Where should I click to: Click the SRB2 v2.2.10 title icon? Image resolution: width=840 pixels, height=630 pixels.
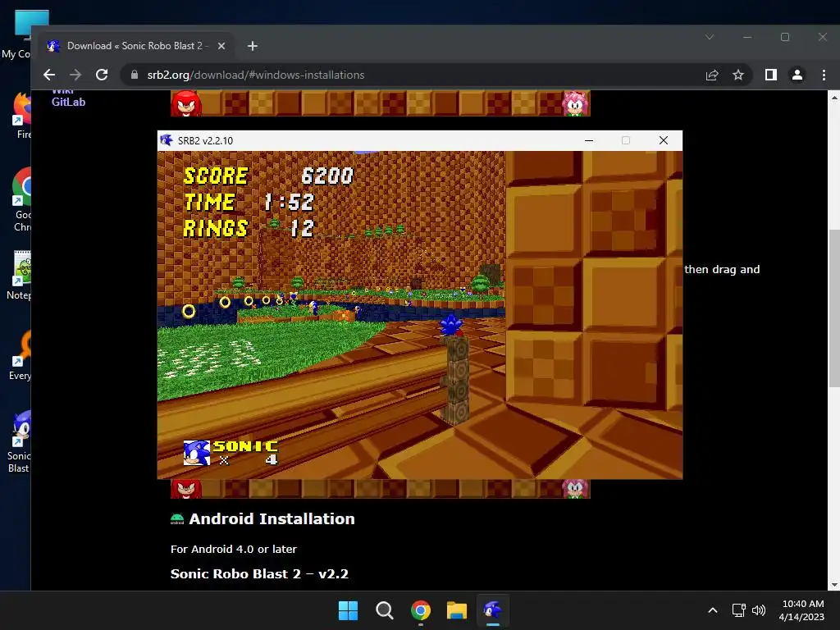click(167, 140)
